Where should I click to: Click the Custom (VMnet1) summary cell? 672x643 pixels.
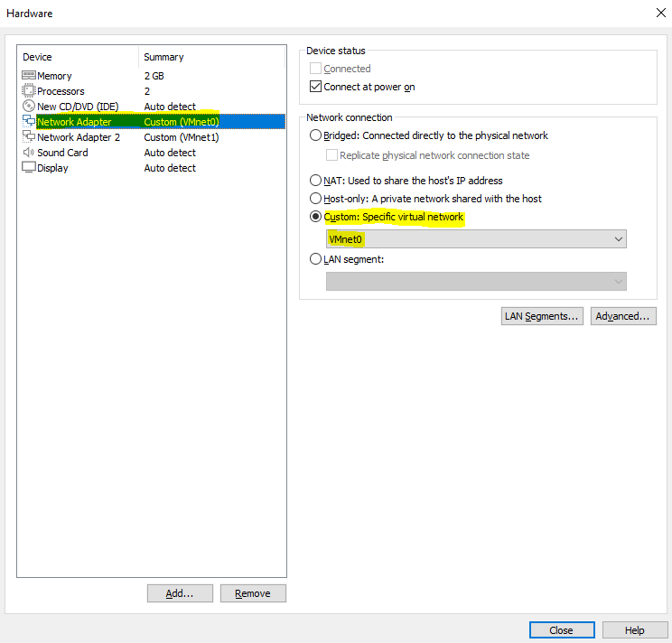pyautogui.click(x=182, y=137)
